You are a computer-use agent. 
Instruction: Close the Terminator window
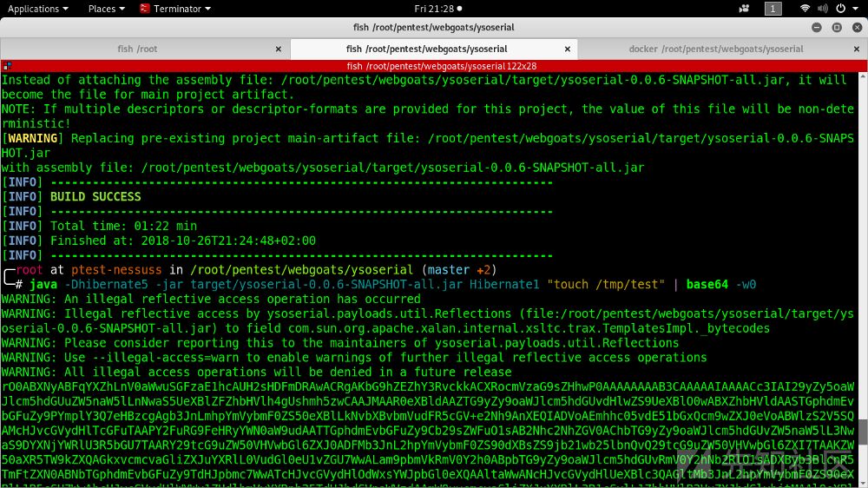tap(857, 27)
